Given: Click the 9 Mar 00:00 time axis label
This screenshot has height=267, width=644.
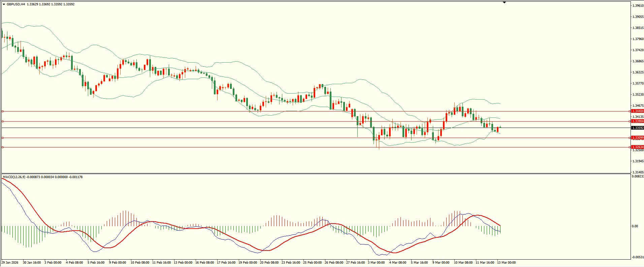Looking at the screenshot, I should tap(441, 263).
